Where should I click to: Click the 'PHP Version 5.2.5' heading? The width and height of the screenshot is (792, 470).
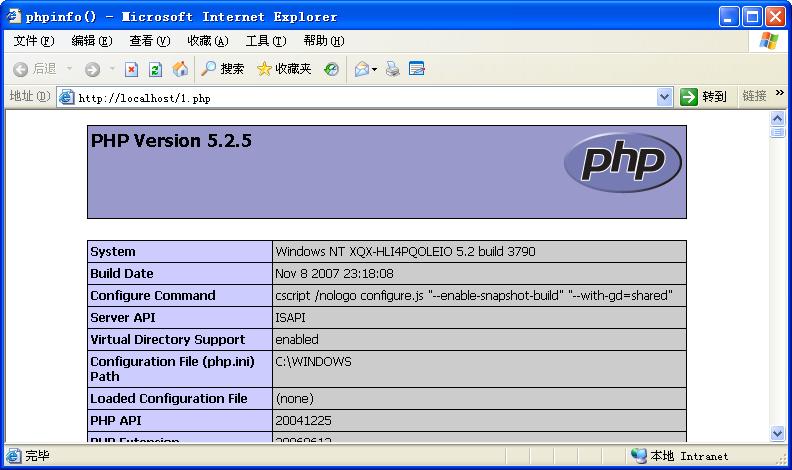[x=171, y=141]
